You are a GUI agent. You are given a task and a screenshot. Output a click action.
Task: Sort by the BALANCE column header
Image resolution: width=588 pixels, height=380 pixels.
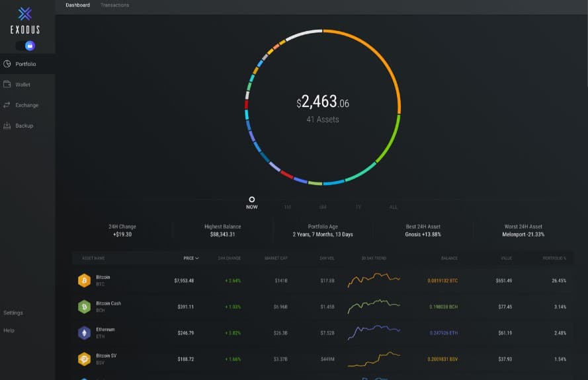tap(449, 258)
